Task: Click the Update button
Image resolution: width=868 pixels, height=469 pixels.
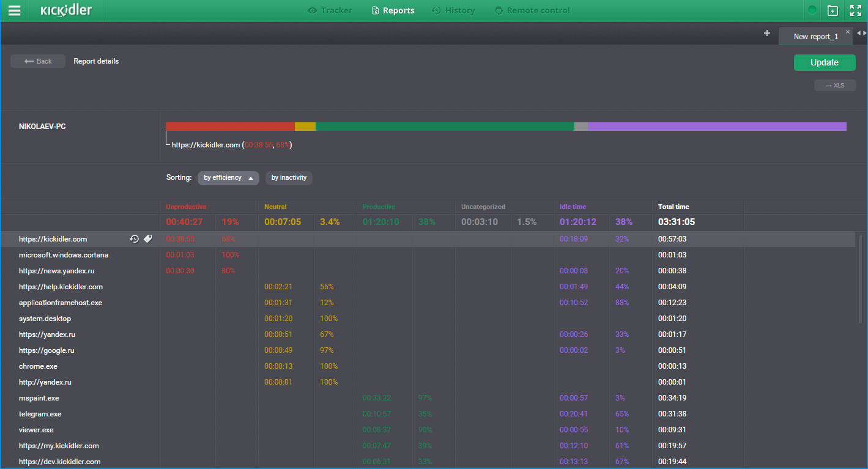Action: tap(825, 62)
